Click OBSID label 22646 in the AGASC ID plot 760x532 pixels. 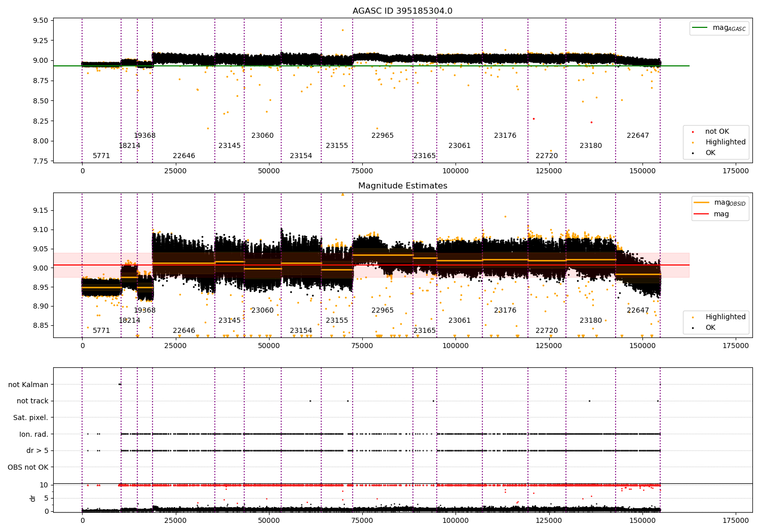184,156
